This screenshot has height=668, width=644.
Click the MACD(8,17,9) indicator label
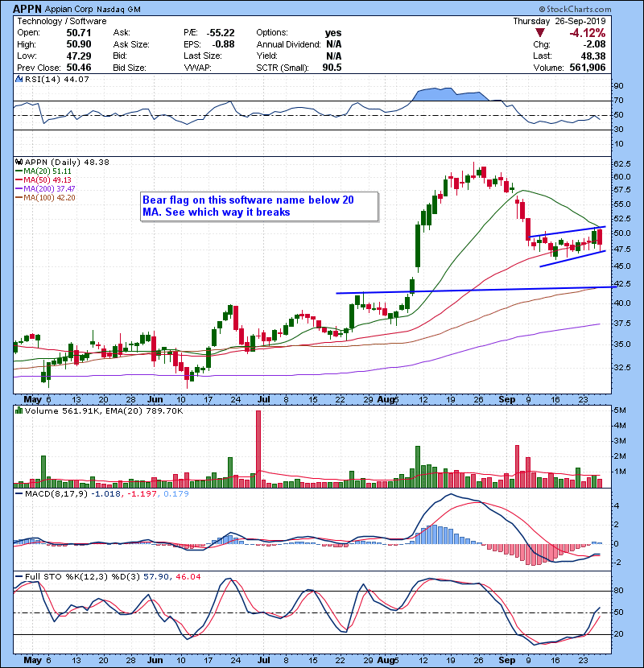[56, 494]
